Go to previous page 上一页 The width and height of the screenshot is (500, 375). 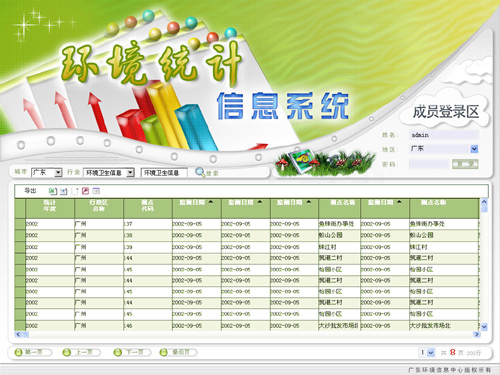pyautogui.click(x=82, y=352)
